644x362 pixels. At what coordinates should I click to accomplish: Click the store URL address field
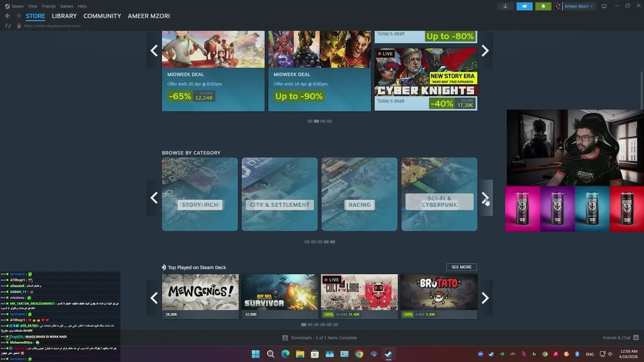coord(52,26)
